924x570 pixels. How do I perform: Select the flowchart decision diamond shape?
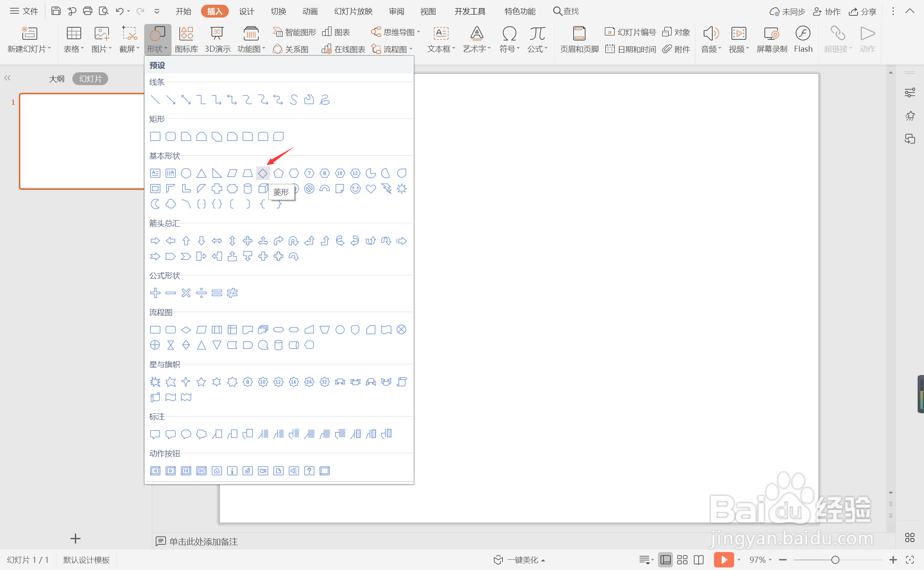[186, 330]
